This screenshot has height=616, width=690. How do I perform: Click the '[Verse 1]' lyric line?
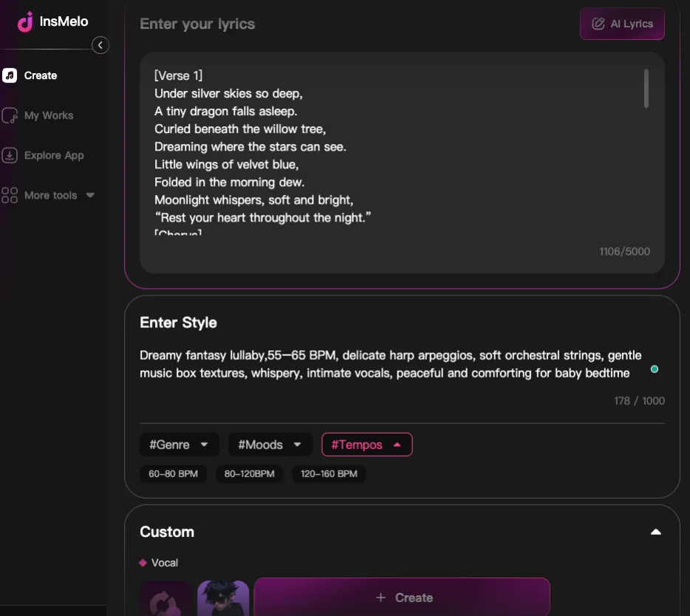tap(178, 75)
